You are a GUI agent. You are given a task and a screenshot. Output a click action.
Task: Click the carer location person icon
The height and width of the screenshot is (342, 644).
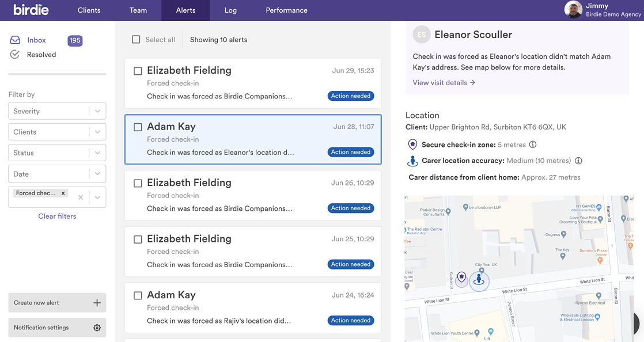412,161
